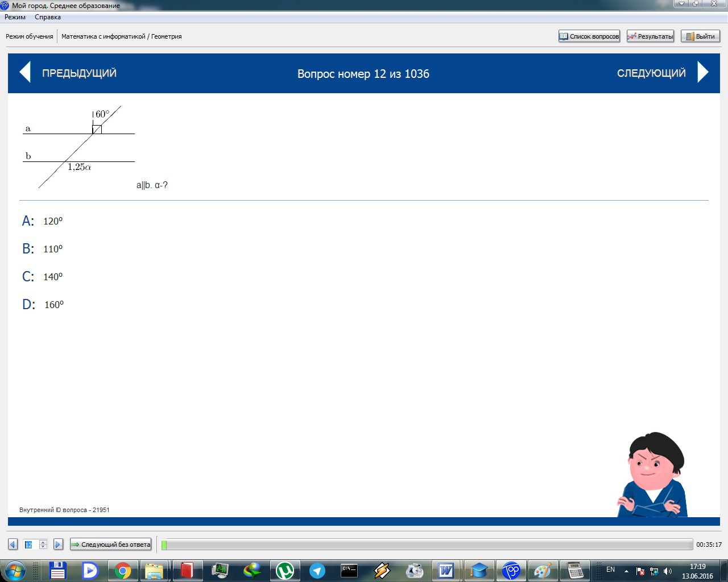Screen dimensions: 728x582
Task: Show hidden system tray icons
Action: point(626,571)
